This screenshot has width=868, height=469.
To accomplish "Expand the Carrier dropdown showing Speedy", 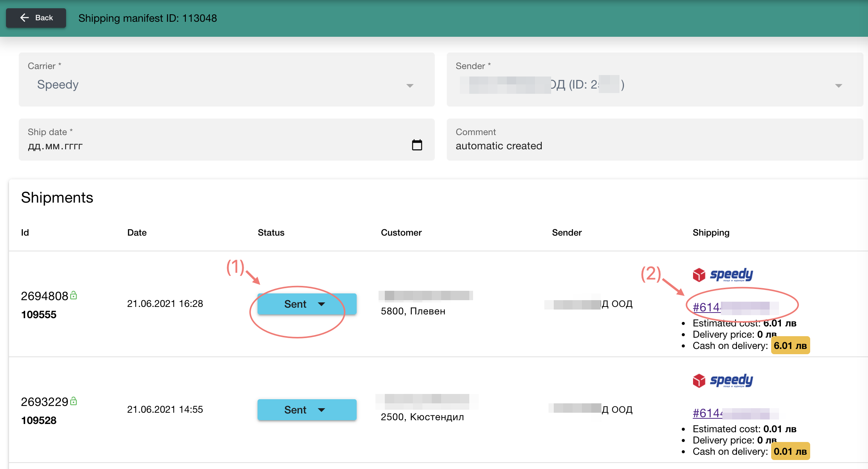I will coord(410,86).
